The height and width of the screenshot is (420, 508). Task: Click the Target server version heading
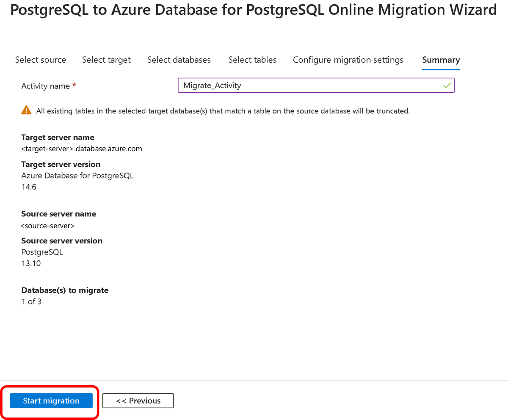(x=61, y=164)
